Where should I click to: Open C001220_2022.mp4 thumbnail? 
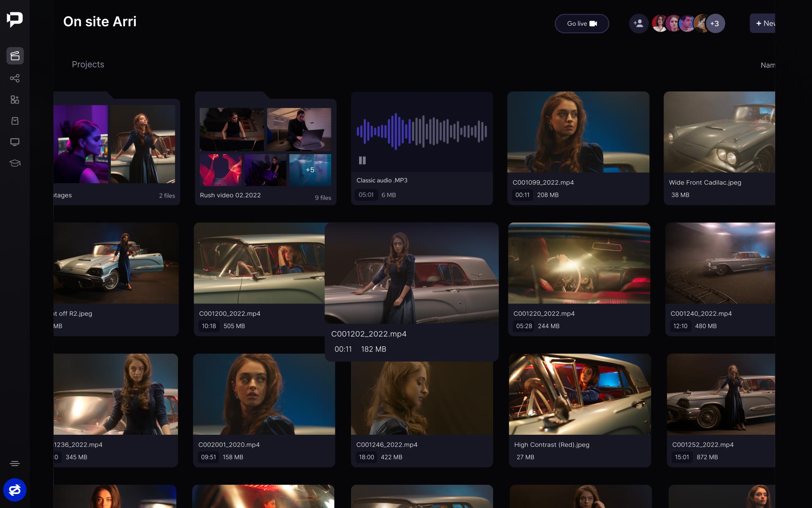pyautogui.click(x=579, y=263)
